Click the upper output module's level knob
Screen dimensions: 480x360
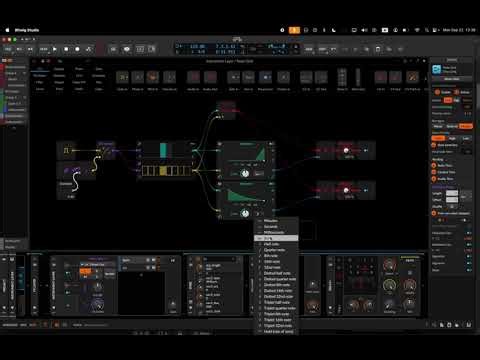pos(346,150)
